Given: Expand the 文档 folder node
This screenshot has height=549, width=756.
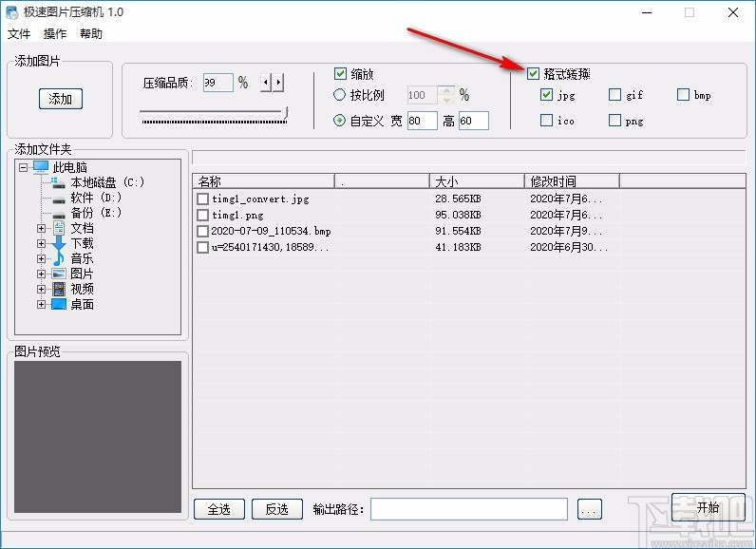Looking at the screenshot, I should 41,229.
